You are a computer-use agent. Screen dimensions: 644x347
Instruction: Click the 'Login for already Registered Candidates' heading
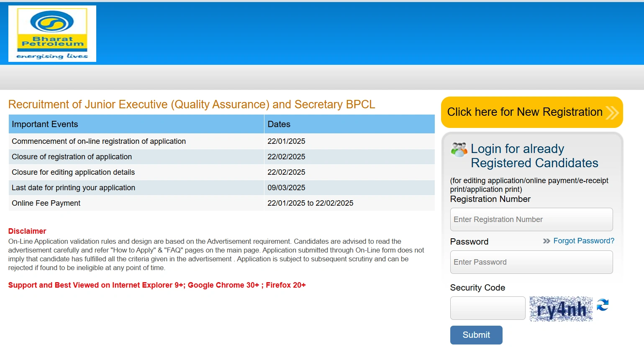coord(534,156)
